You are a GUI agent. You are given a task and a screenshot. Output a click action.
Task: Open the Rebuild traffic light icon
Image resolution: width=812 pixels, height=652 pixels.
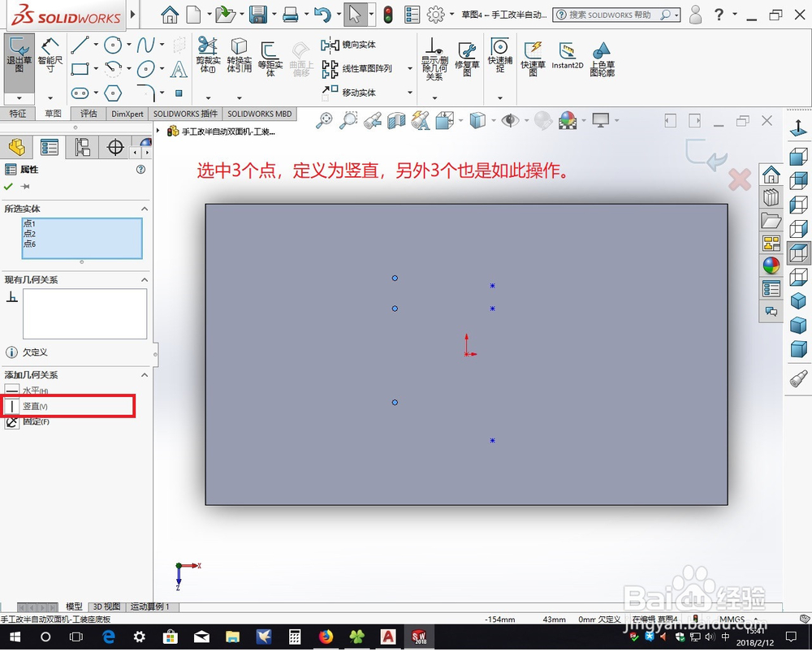click(388, 15)
